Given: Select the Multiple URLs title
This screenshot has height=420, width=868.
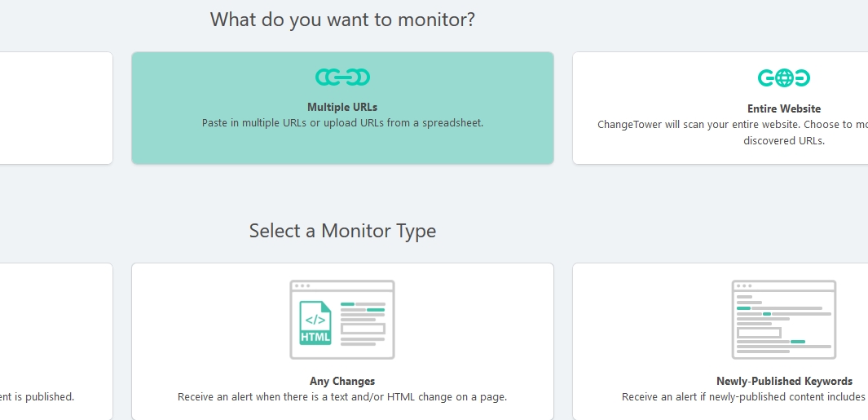Looking at the screenshot, I should [342, 107].
